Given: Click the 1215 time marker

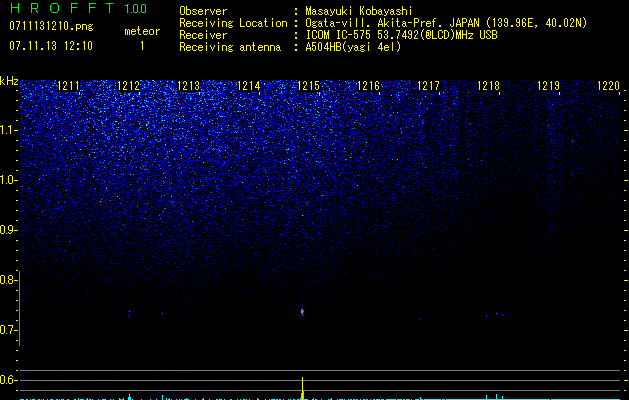Looking at the screenshot, I should coord(308,86).
